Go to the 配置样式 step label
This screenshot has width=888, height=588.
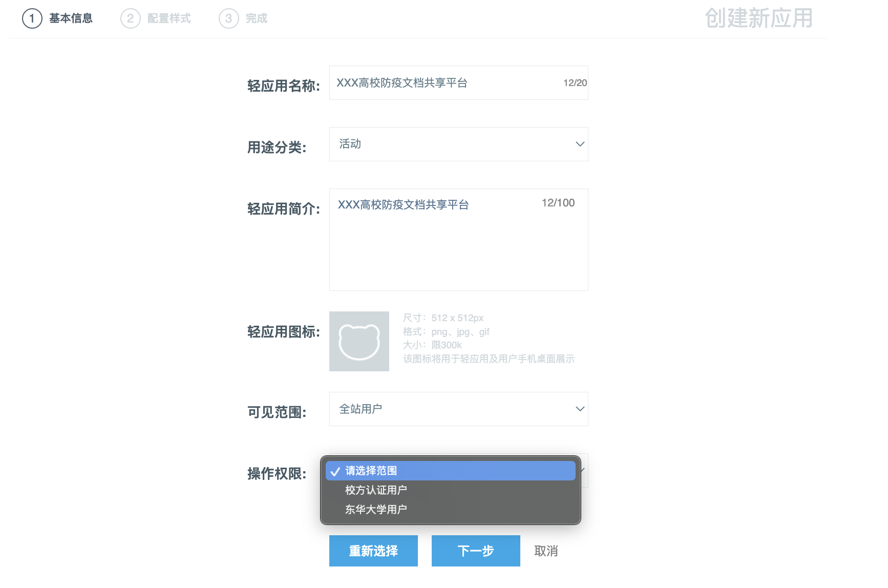(x=169, y=18)
